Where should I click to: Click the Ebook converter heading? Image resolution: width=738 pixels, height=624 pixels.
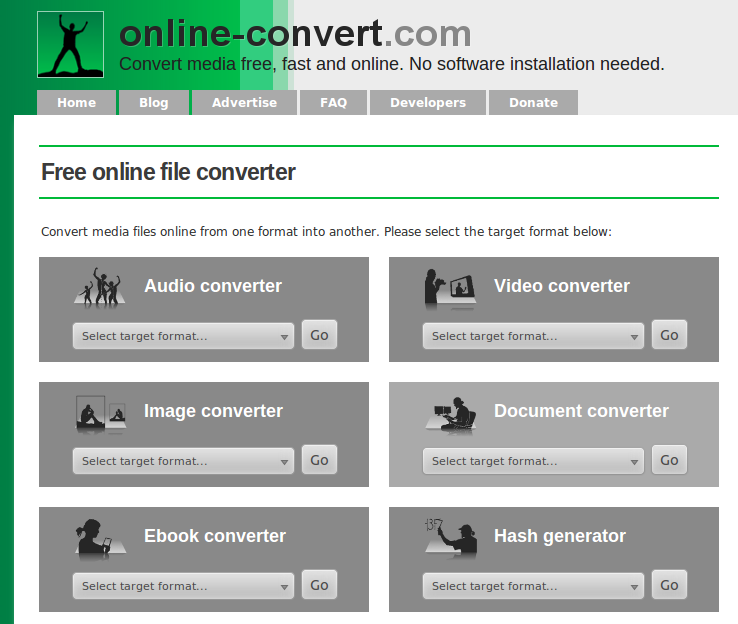point(215,536)
